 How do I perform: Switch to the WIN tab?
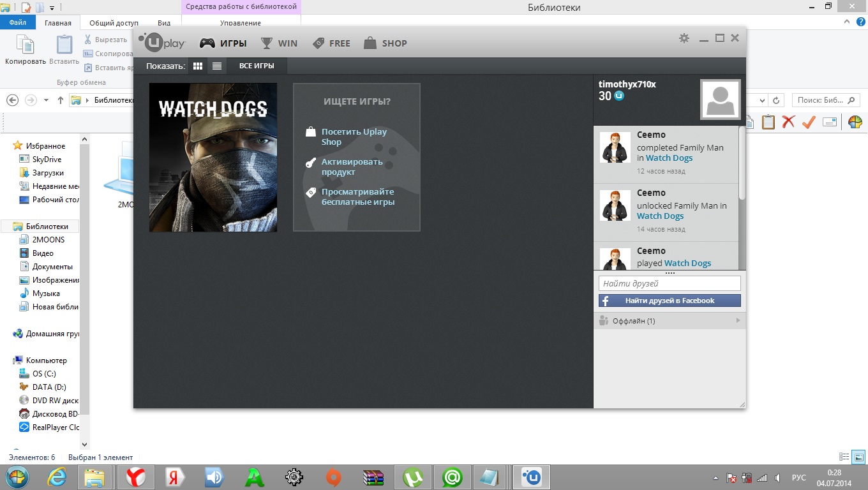pos(279,43)
